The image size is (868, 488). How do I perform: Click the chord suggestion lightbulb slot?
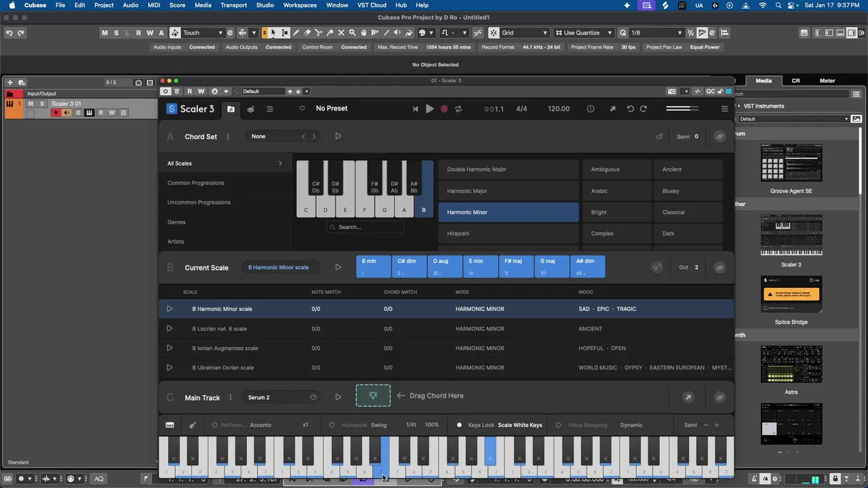373,395
